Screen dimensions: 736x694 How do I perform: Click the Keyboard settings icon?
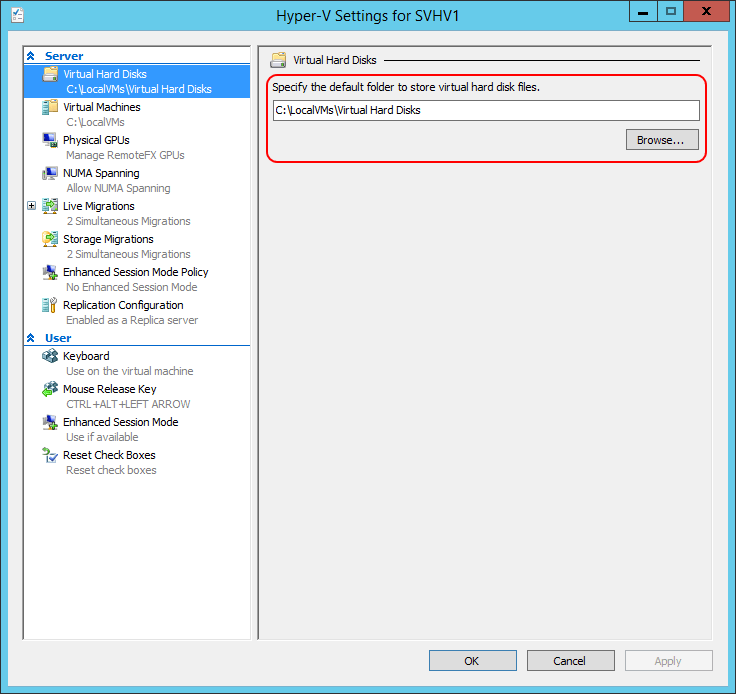click(x=50, y=356)
